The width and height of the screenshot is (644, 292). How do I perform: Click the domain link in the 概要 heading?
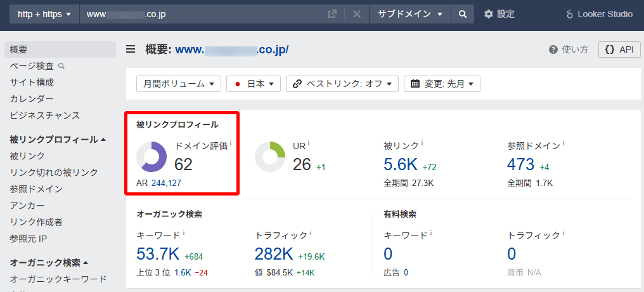coord(231,50)
